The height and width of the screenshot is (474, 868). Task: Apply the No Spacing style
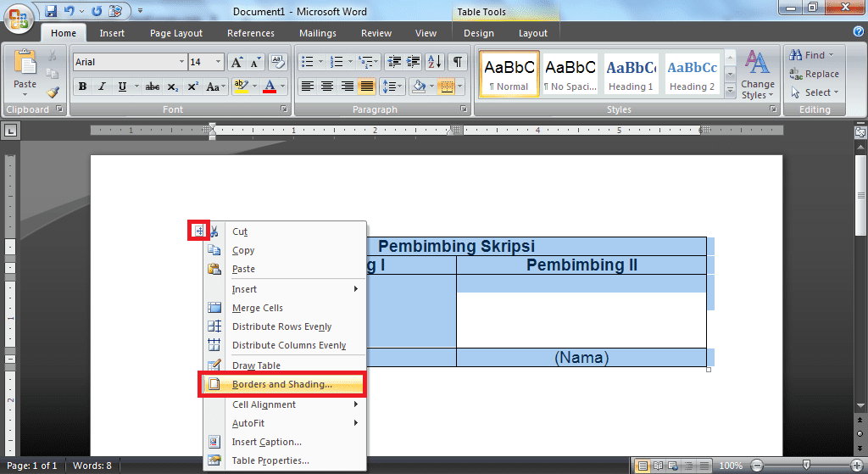570,75
